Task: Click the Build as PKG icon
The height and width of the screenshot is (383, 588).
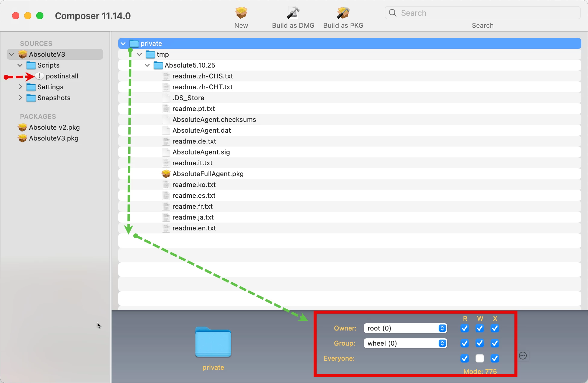Action: pos(343,13)
